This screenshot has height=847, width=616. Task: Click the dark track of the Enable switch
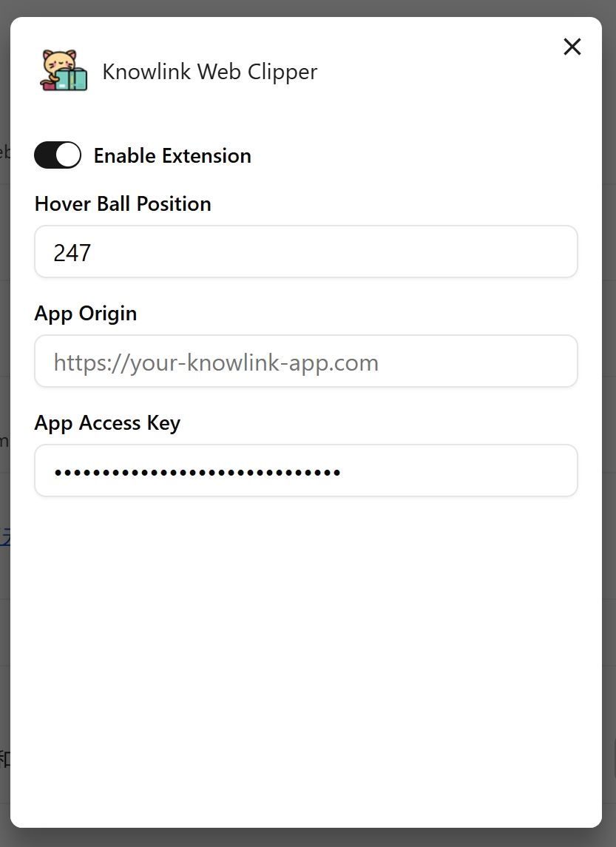click(x=45, y=155)
